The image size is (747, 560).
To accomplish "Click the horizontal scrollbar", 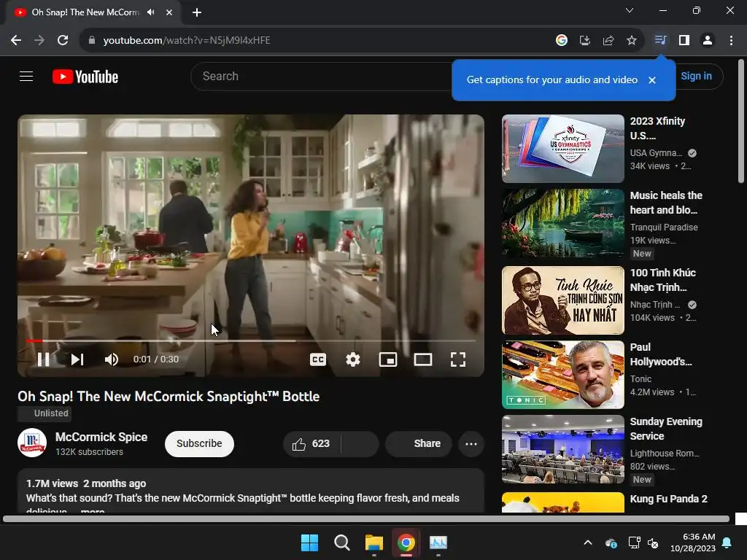I will [x=366, y=518].
